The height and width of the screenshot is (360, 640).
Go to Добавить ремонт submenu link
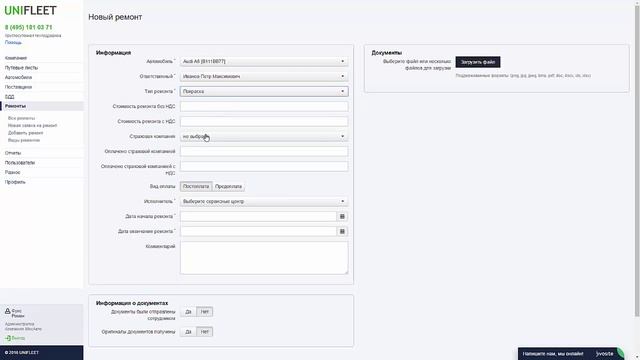click(25, 133)
